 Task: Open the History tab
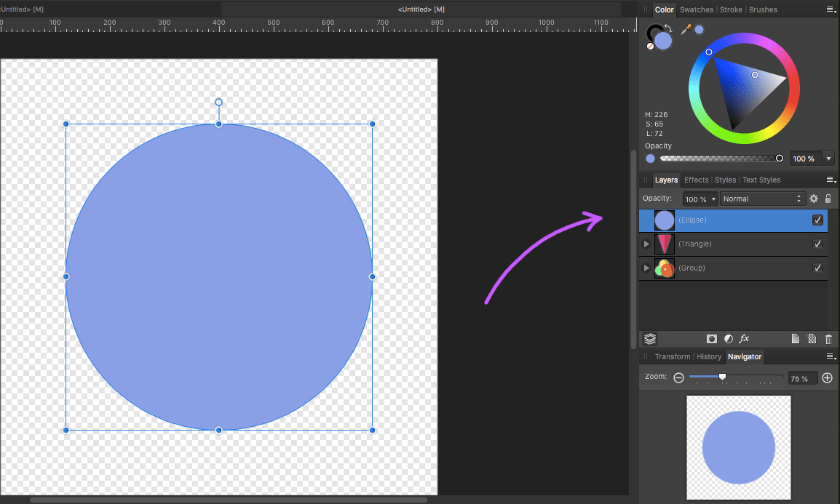708,356
